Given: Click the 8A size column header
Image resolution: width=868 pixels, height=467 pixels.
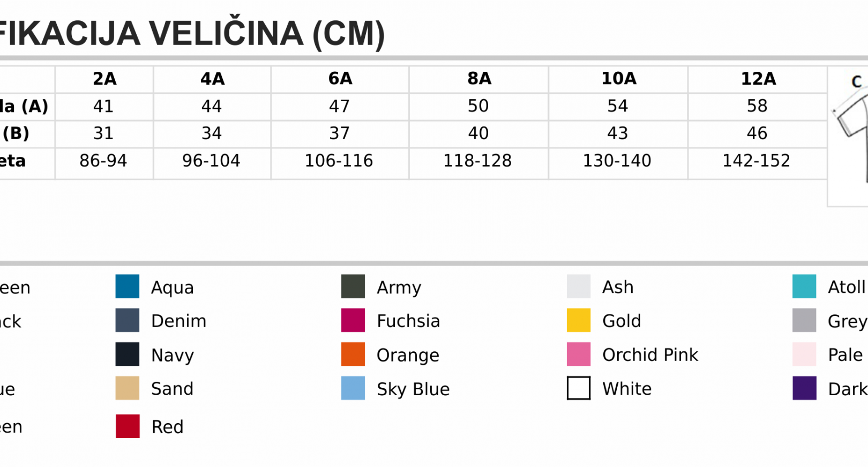Looking at the screenshot, I should [x=479, y=79].
